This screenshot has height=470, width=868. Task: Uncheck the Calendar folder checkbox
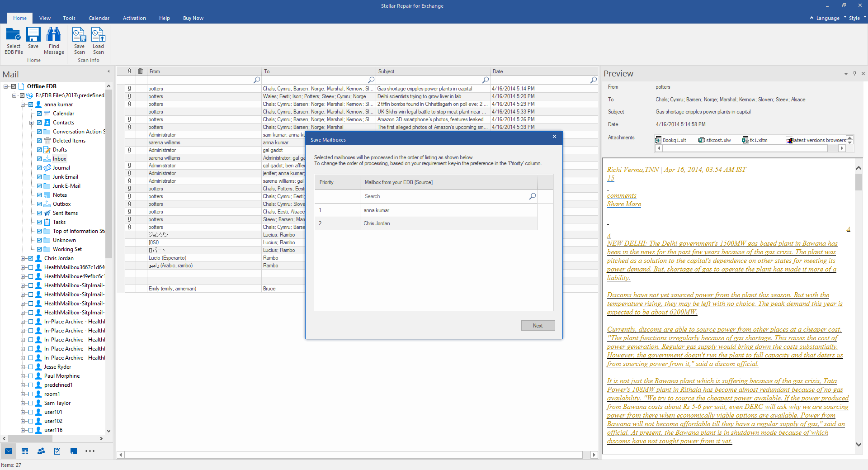pyautogui.click(x=39, y=114)
